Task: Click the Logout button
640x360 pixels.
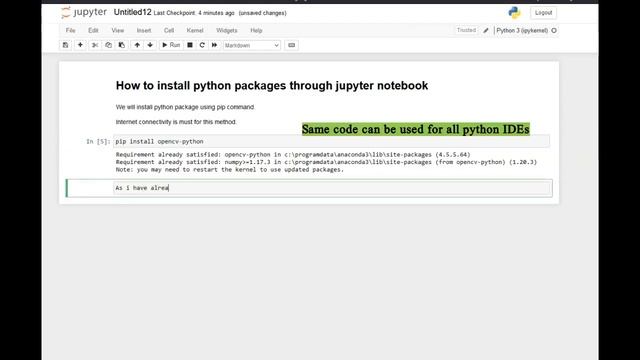Action: (x=543, y=13)
